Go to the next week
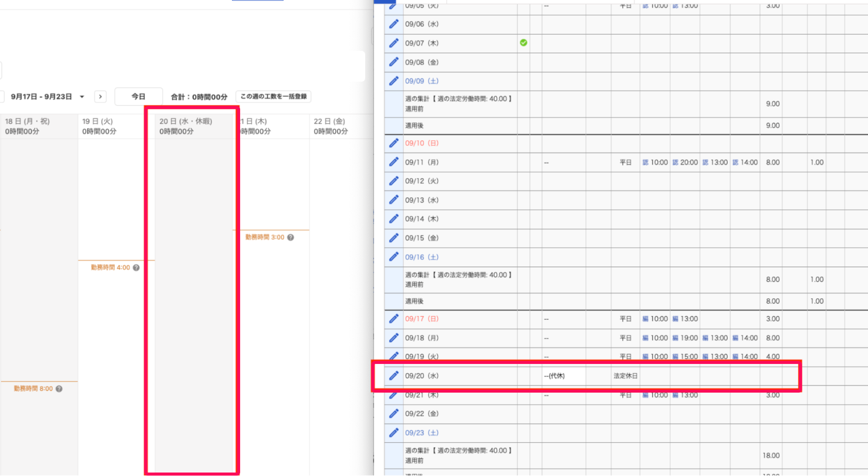Screen dimensions: 868x476 (x=100, y=96)
